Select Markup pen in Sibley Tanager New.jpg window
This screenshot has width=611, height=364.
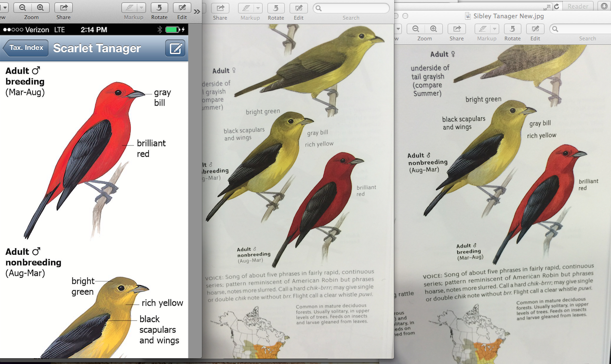pyautogui.click(x=481, y=29)
